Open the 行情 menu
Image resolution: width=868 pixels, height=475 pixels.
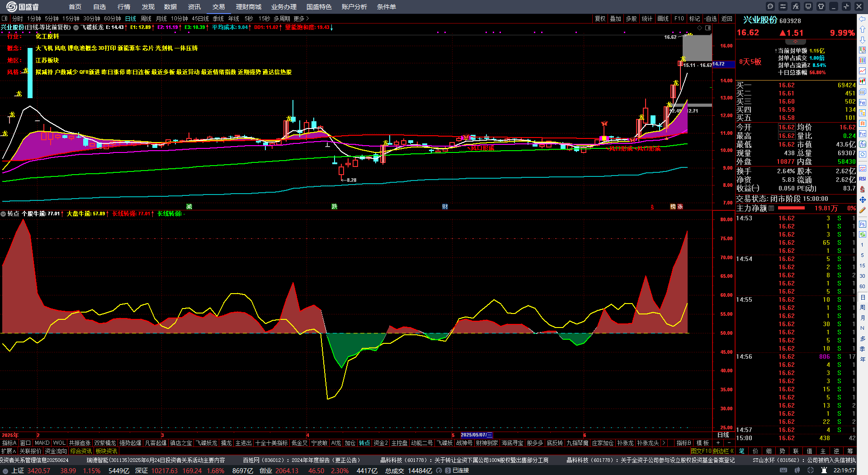coord(124,7)
